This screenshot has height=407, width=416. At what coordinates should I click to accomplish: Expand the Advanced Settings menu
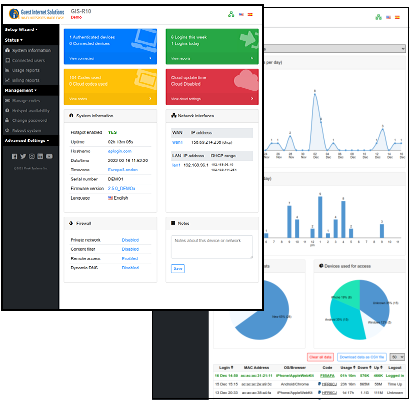(27, 141)
